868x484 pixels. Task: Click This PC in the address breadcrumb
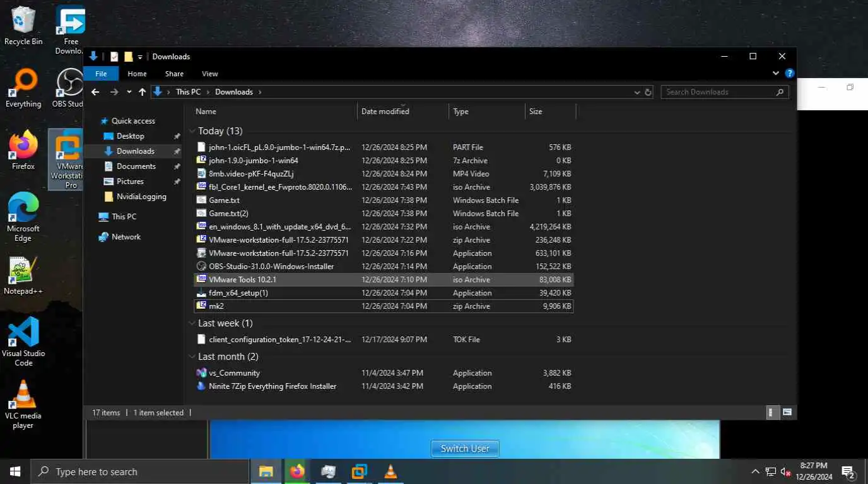pyautogui.click(x=188, y=92)
